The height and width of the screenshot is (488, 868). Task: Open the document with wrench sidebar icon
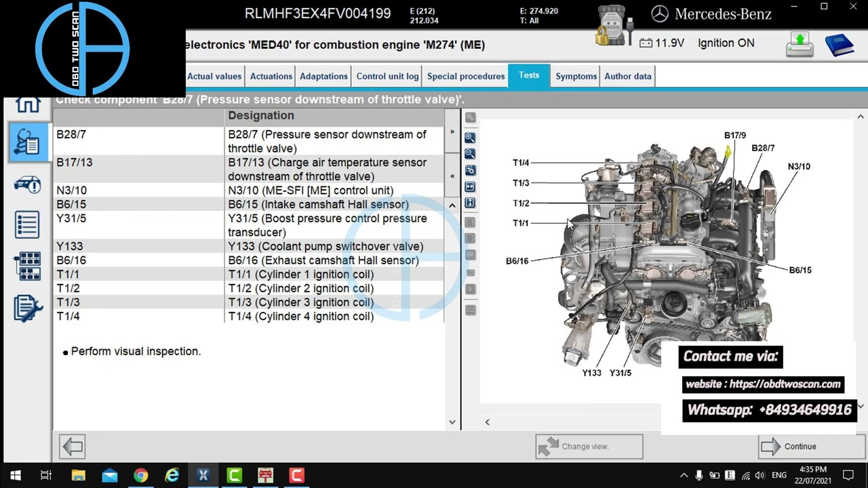tap(28, 308)
